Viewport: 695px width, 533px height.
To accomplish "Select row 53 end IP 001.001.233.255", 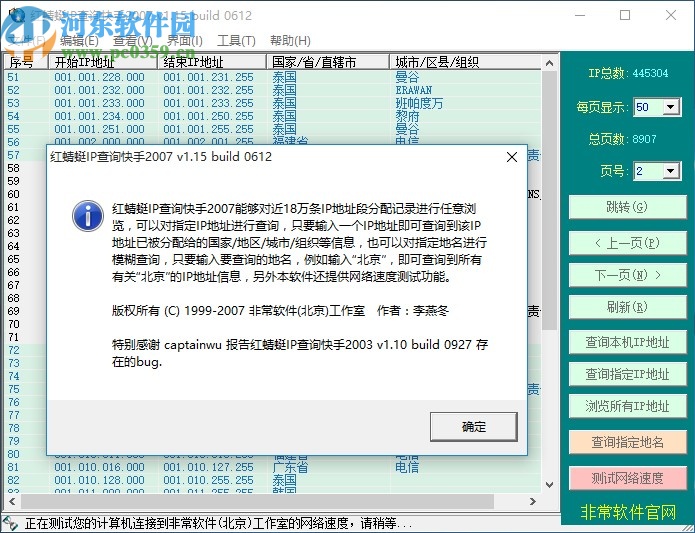I will click(x=208, y=103).
